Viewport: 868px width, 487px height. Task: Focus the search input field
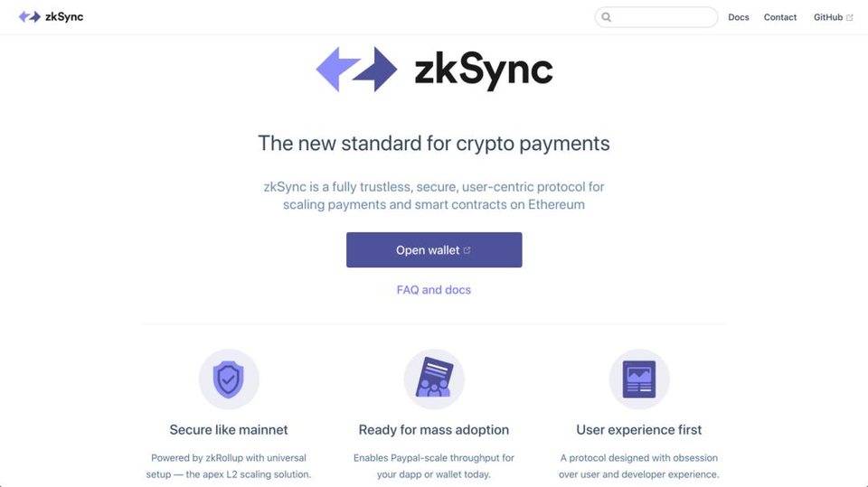click(656, 17)
